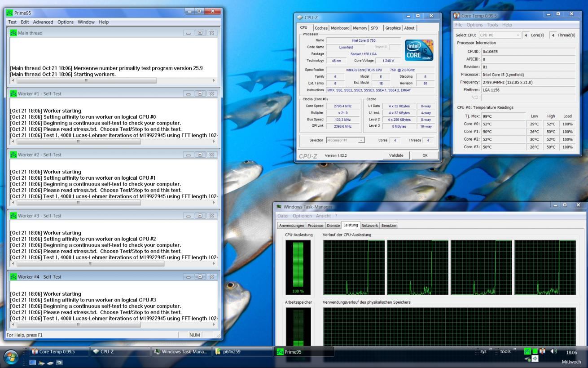Viewport: 588px width, 368px height.
Task: Click the Prime95 title bar icon
Action: click(x=10, y=13)
